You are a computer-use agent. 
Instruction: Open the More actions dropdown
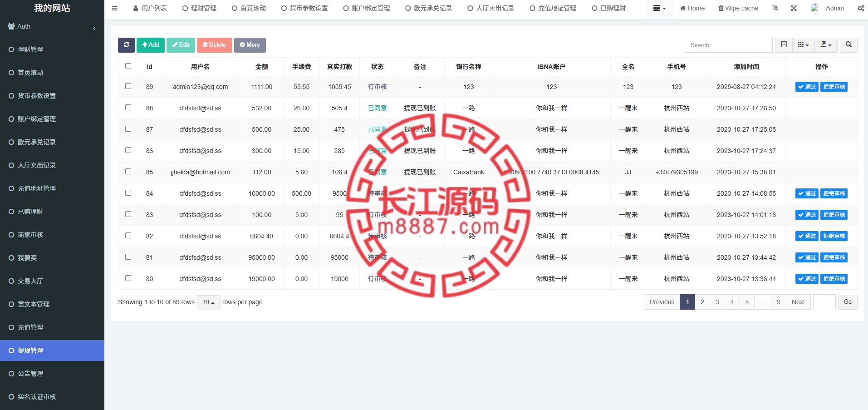(250, 45)
